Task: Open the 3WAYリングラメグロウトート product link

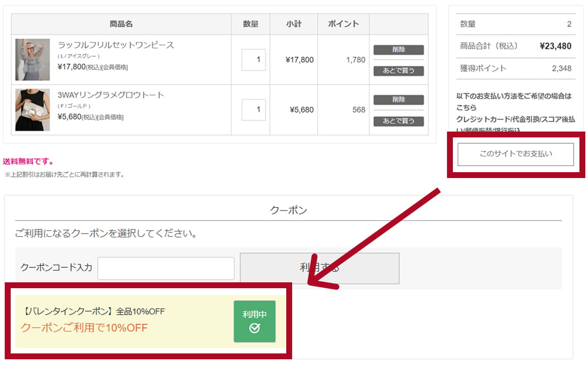Action: pos(111,95)
